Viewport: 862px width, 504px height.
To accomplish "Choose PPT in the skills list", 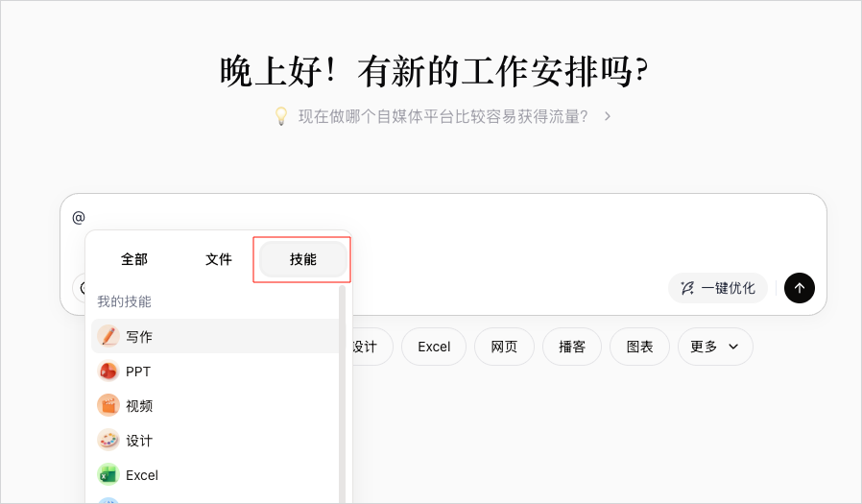I will [x=215, y=371].
